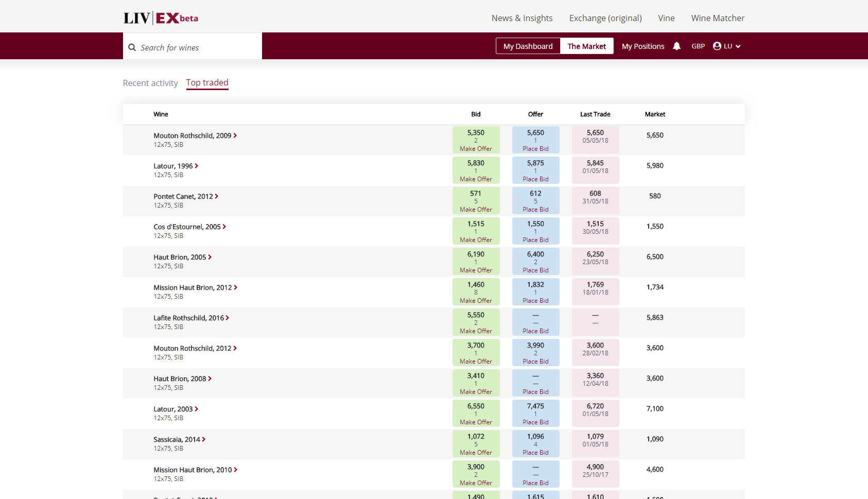Open the GBP currency selector
This screenshot has height=499, width=868.
698,46
